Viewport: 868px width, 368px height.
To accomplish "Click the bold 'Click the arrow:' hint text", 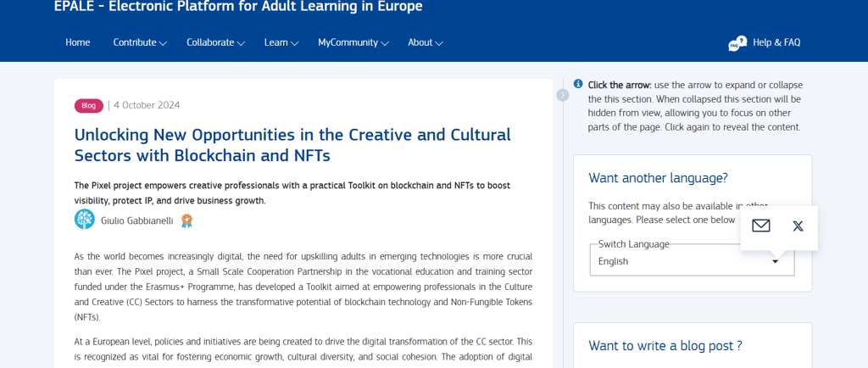I will pyautogui.click(x=620, y=86).
